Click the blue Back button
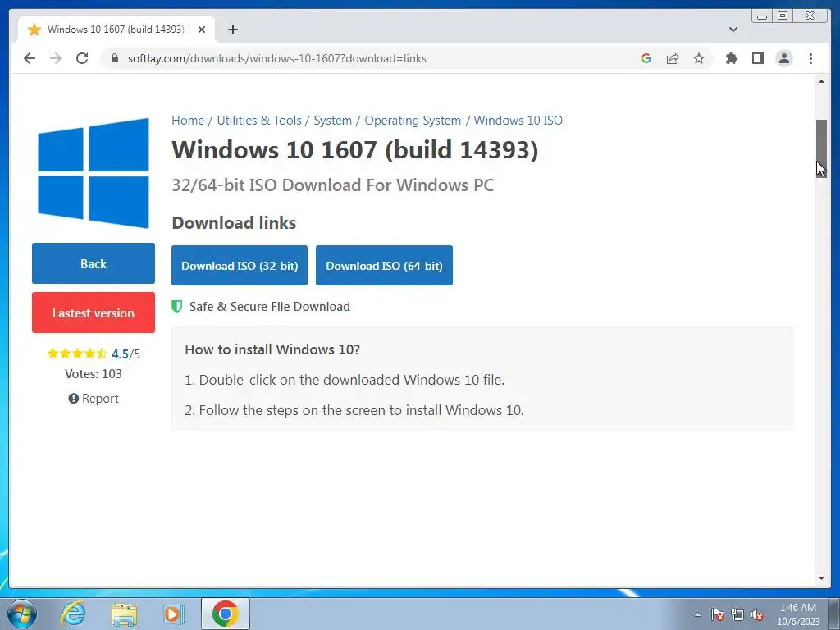Image resolution: width=840 pixels, height=630 pixels. click(94, 263)
